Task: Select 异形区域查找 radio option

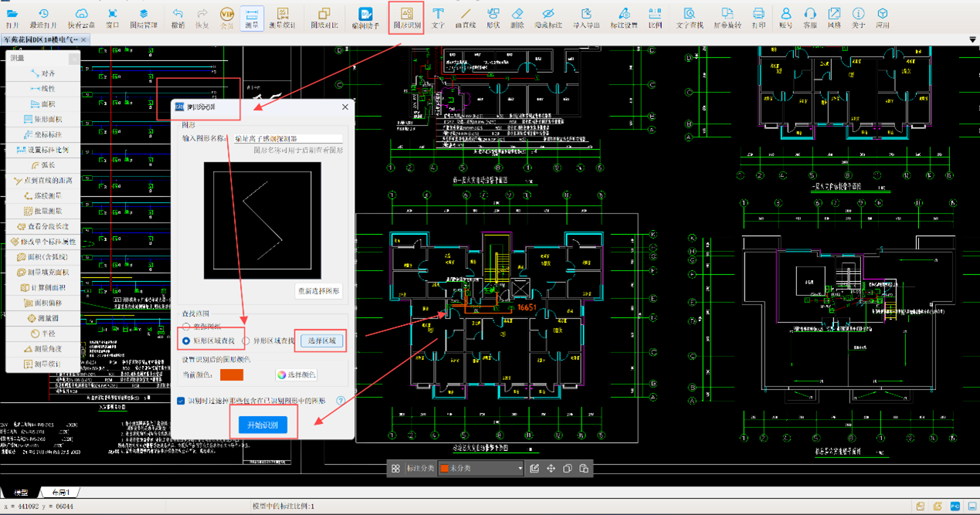Action: click(x=246, y=341)
